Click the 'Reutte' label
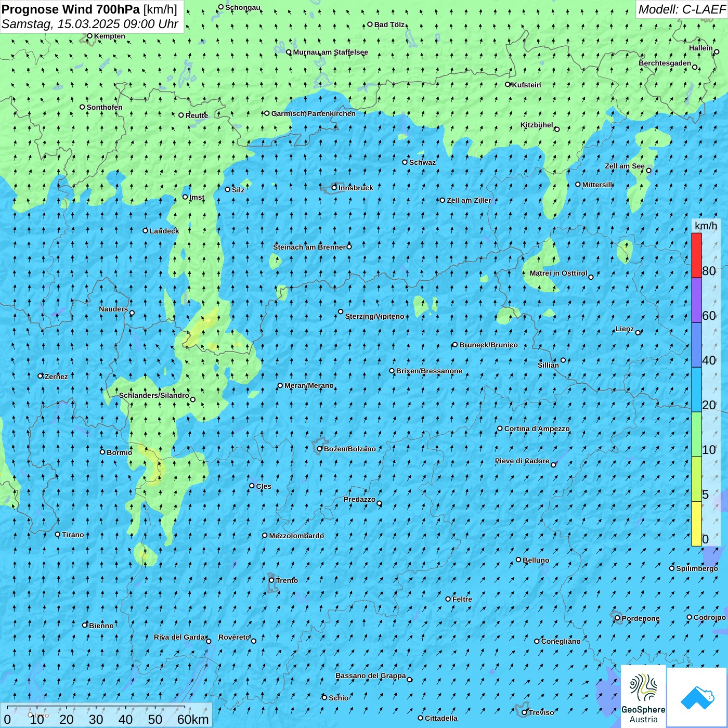This screenshot has height=728, width=728. point(197,115)
